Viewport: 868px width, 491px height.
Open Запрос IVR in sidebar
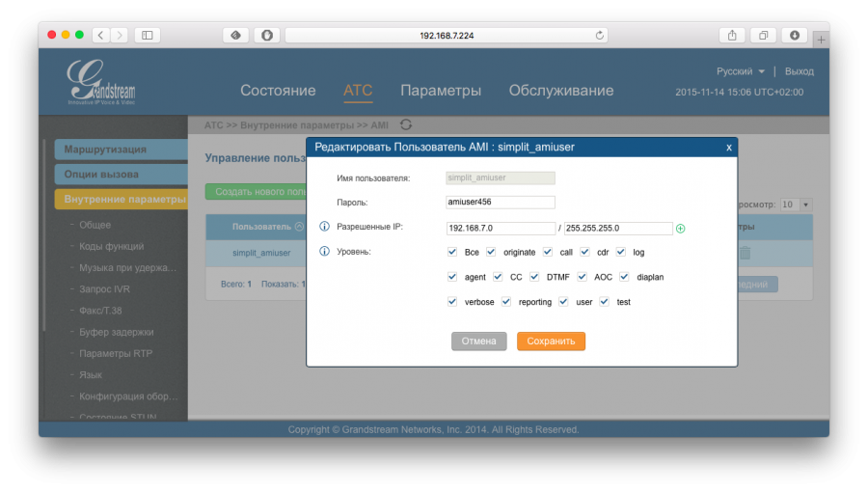104,289
